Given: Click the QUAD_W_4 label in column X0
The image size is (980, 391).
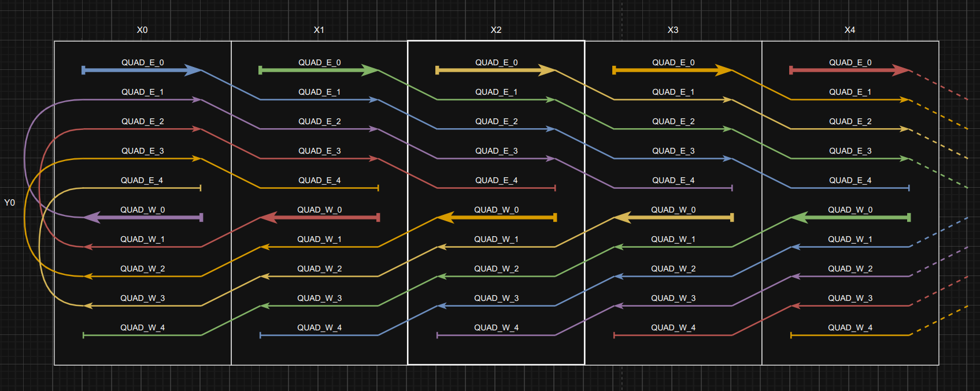Looking at the screenshot, I should click(x=142, y=327).
